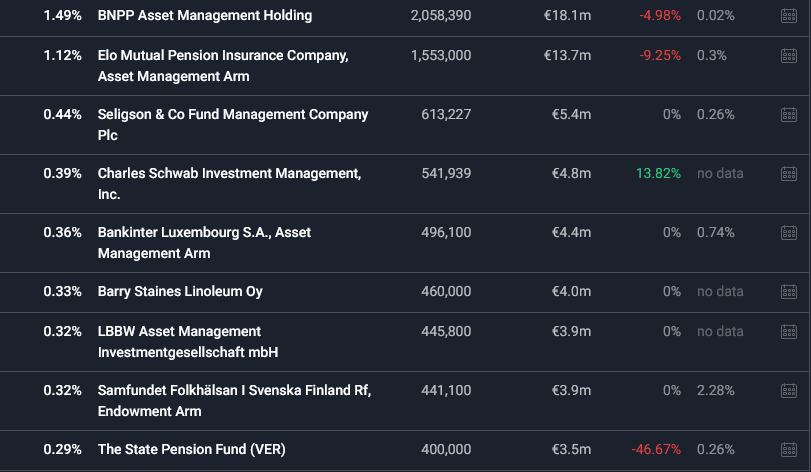
Task: Click 'no data' in LBBW Asset Management row
Action: [x=720, y=331]
